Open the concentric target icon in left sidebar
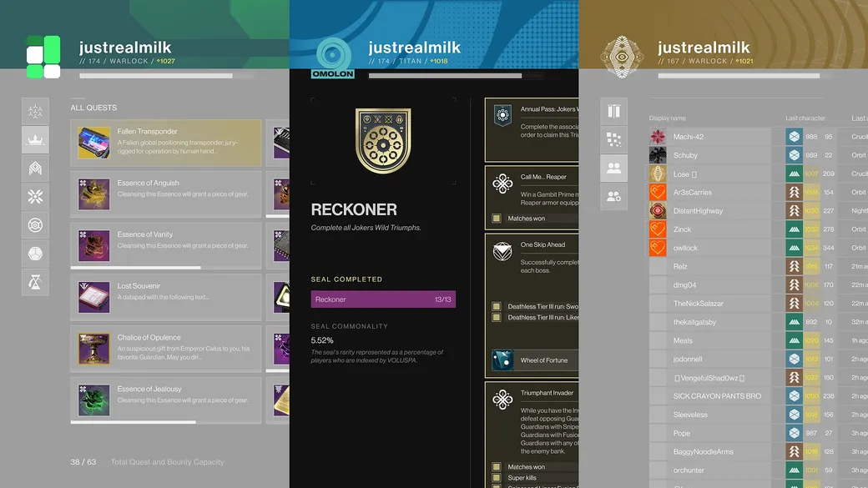The height and width of the screenshot is (488, 868). [35, 225]
